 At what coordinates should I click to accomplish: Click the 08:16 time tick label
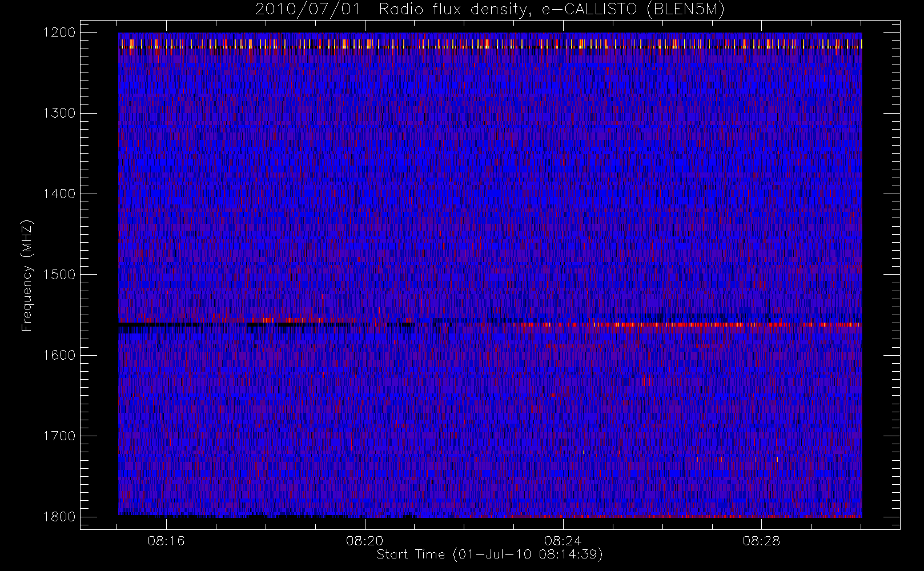(x=166, y=541)
